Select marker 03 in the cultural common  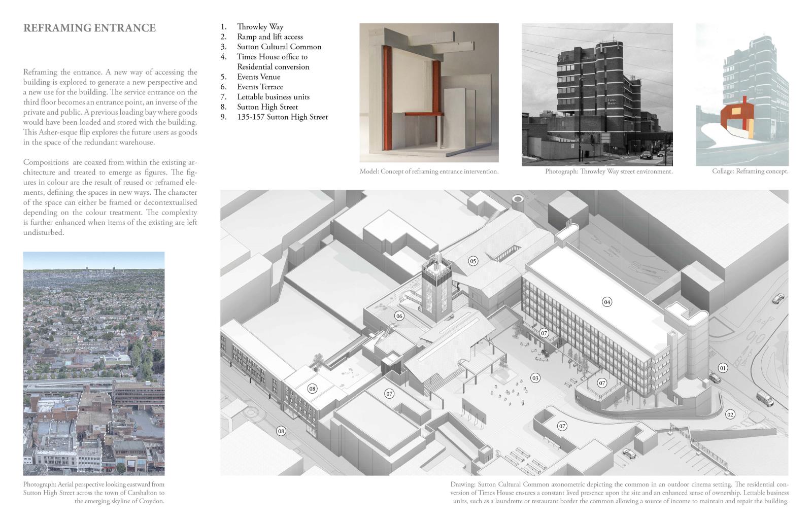click(534, 378)
